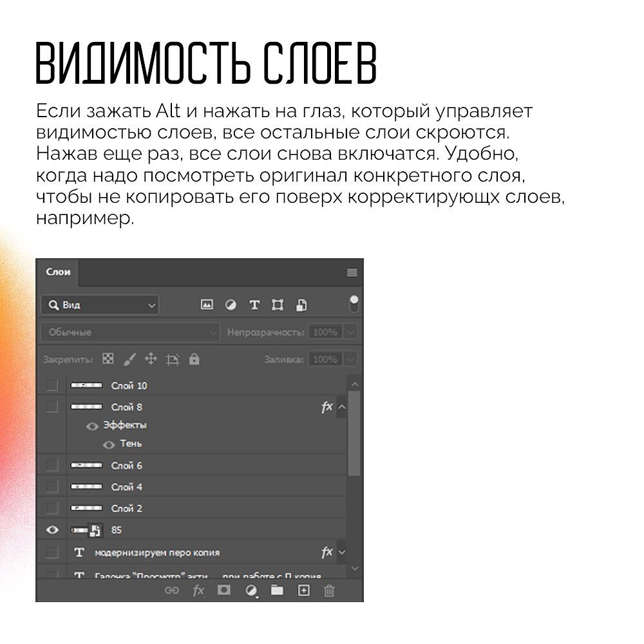Hide layer 85 with eye icon

(52, 530)
